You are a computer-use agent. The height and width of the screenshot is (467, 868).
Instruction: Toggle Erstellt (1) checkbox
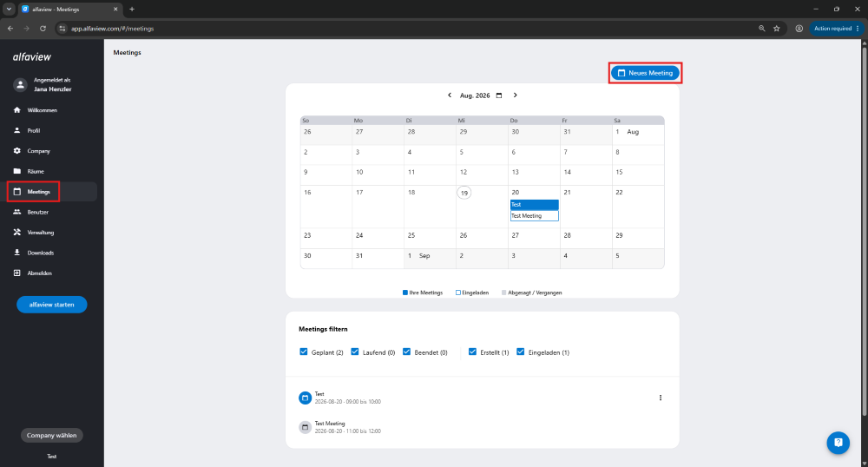pos(472,352)
